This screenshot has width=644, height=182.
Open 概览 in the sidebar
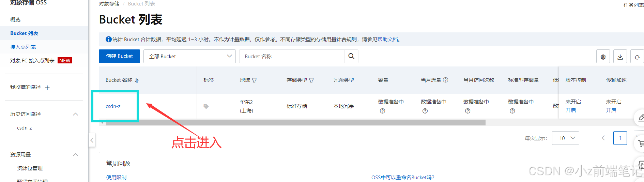(x=15, y=19)
